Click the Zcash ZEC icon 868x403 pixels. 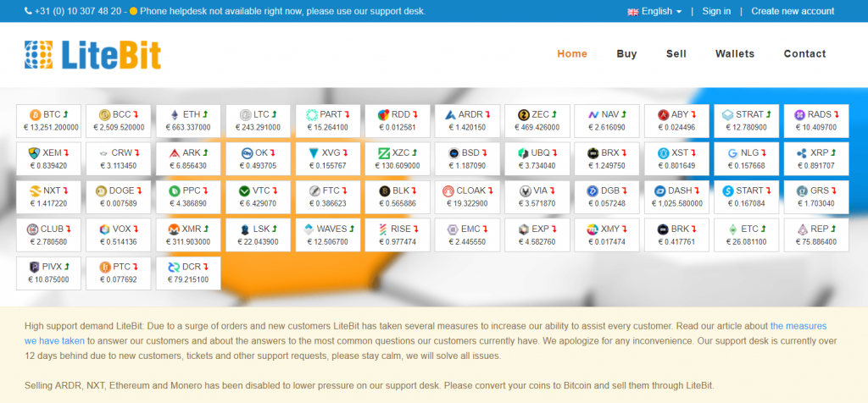524,115
